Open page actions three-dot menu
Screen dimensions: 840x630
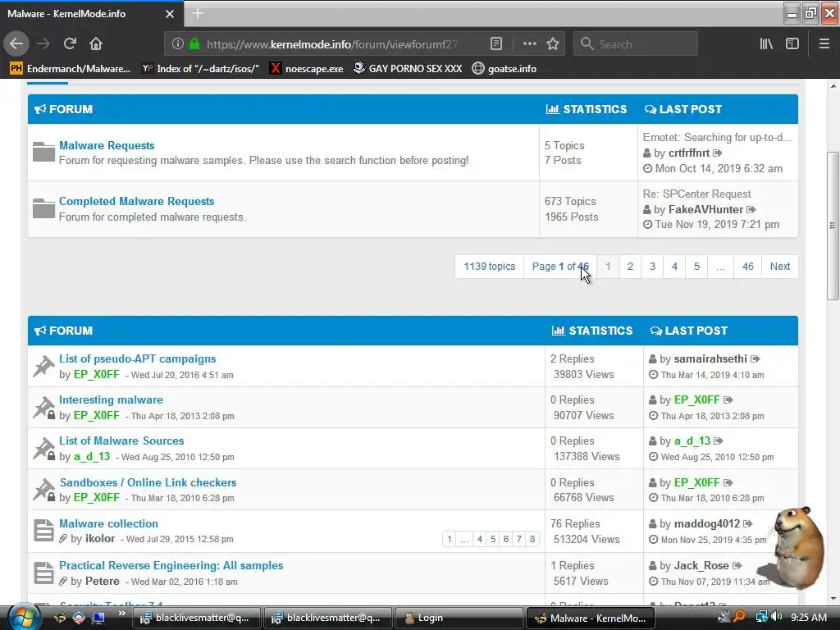click(529, 44)
